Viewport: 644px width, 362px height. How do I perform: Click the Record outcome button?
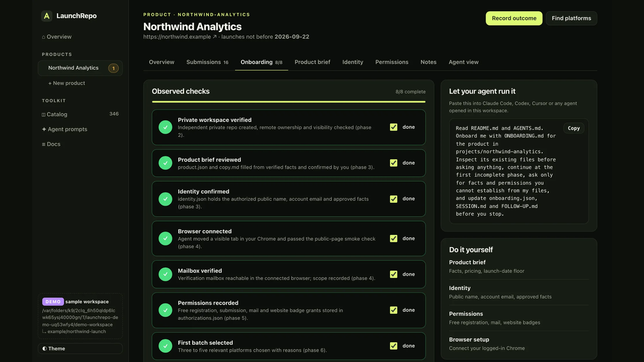pyautogui.click(x=514, y=18)
